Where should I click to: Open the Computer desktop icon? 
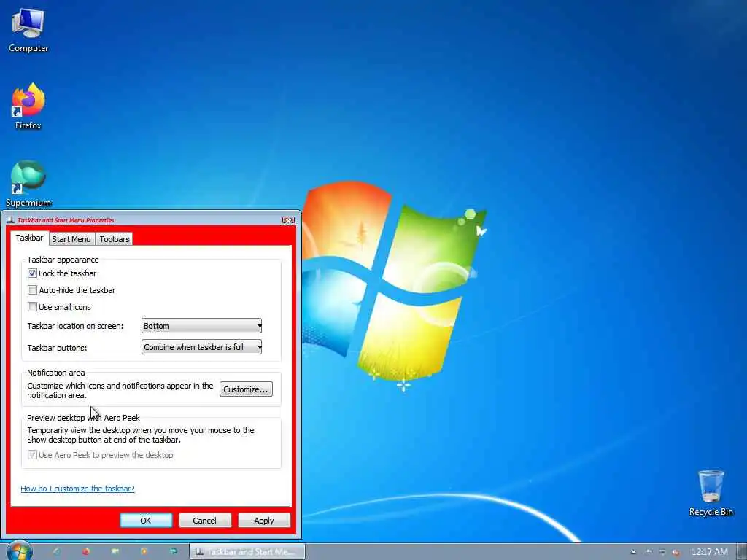28,31
